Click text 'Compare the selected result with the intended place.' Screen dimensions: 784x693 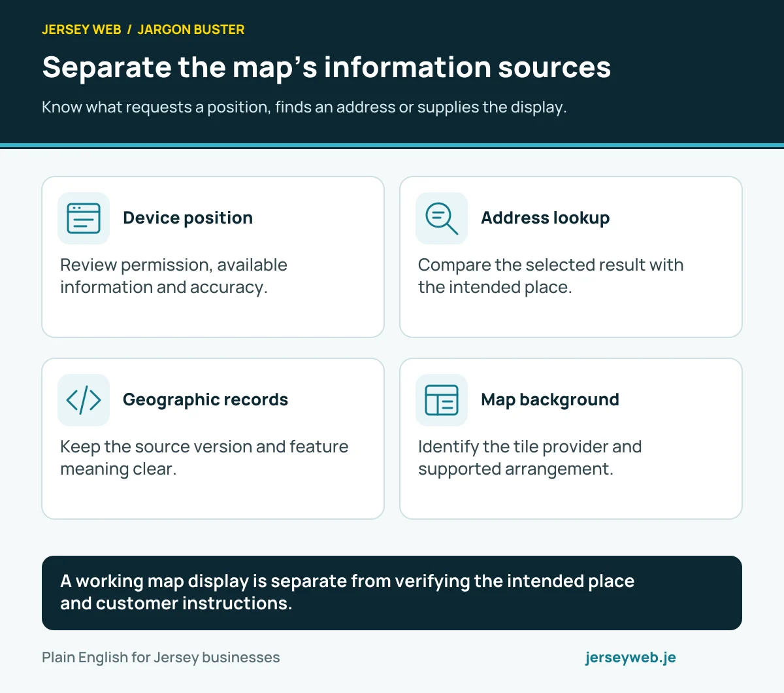tap(551, 276)
